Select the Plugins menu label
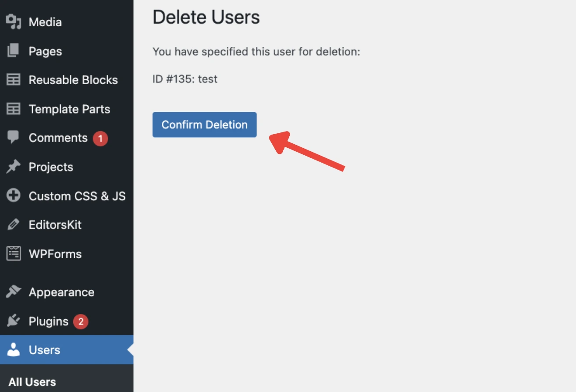Image resolution: width=576 pixels, height=392 pixels. point(48,321)
